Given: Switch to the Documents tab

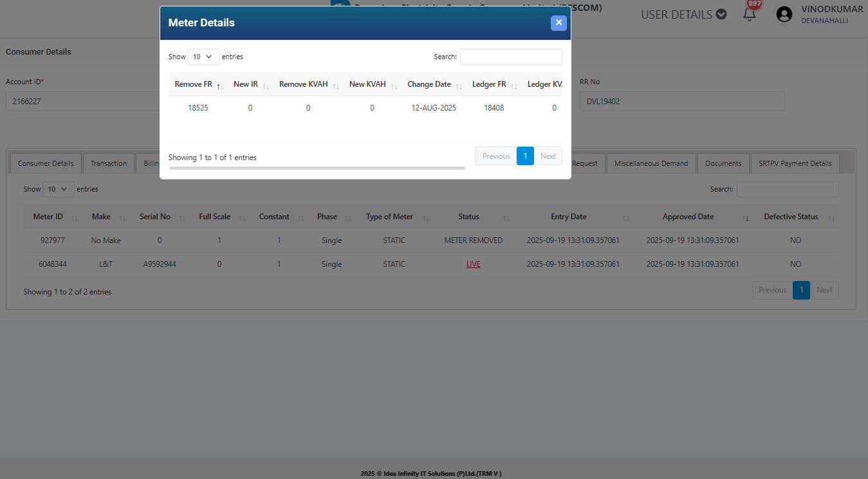Looking at the screenshot, I should coord(723,163).
